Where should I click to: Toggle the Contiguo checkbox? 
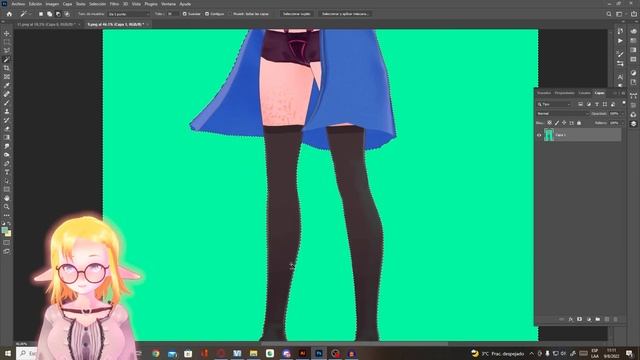[207, 14]
